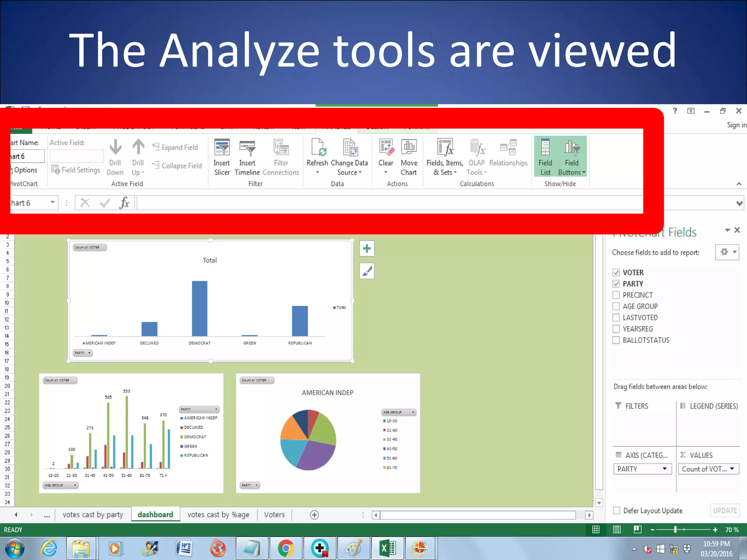Viewport: 747px width, 560px height.
Task: Open Excel Help question mark
Action: tap(675, 111)
